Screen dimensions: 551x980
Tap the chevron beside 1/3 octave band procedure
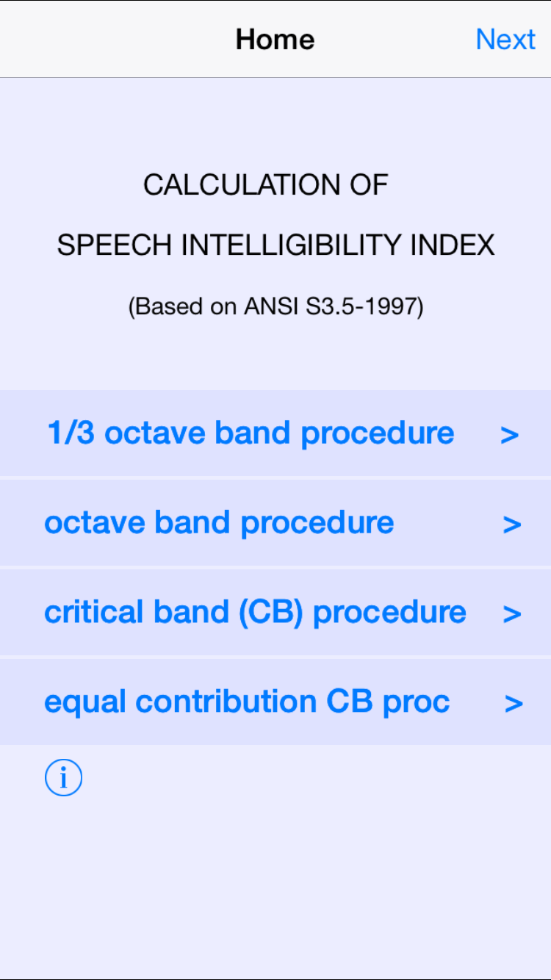512,436
